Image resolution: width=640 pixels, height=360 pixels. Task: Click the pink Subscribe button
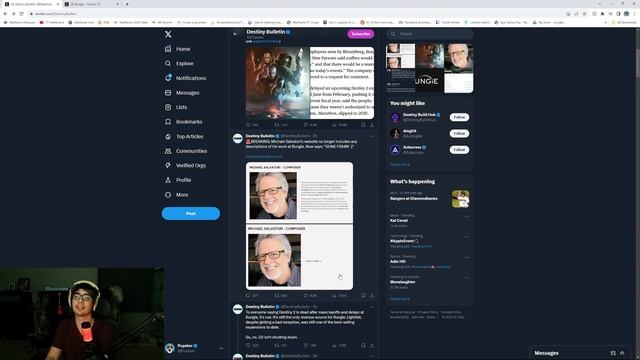pyautogui.click(x=361, y=34)
